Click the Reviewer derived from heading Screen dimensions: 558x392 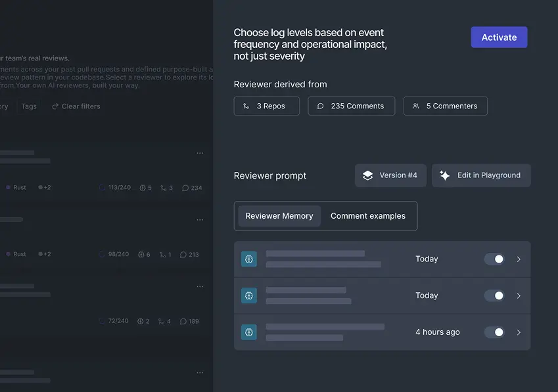click(281, 84)
